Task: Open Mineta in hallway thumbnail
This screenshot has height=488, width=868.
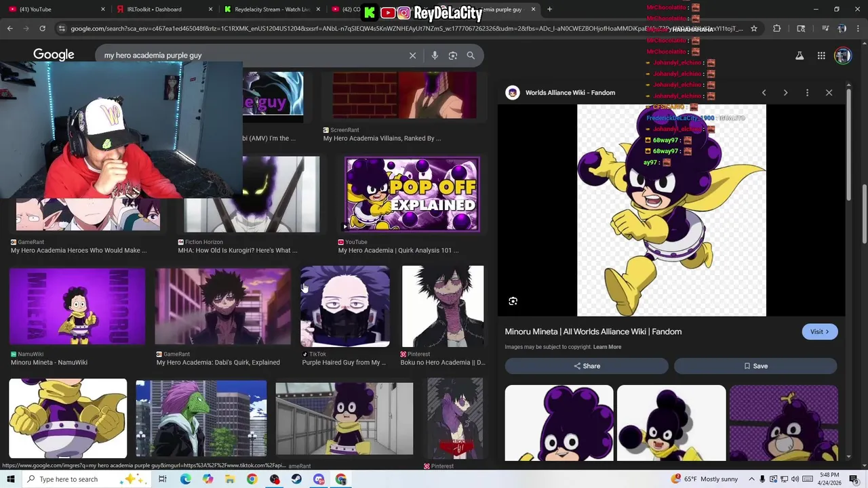Action: click(344, 418)
